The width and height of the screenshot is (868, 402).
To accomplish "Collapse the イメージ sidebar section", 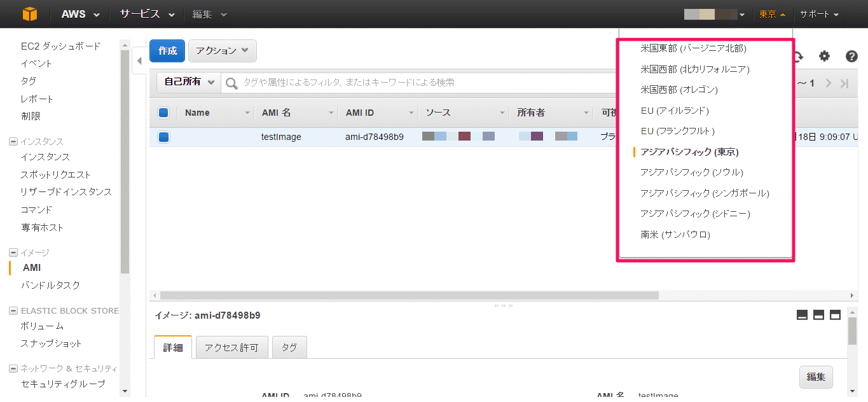I will pos(13,253).
